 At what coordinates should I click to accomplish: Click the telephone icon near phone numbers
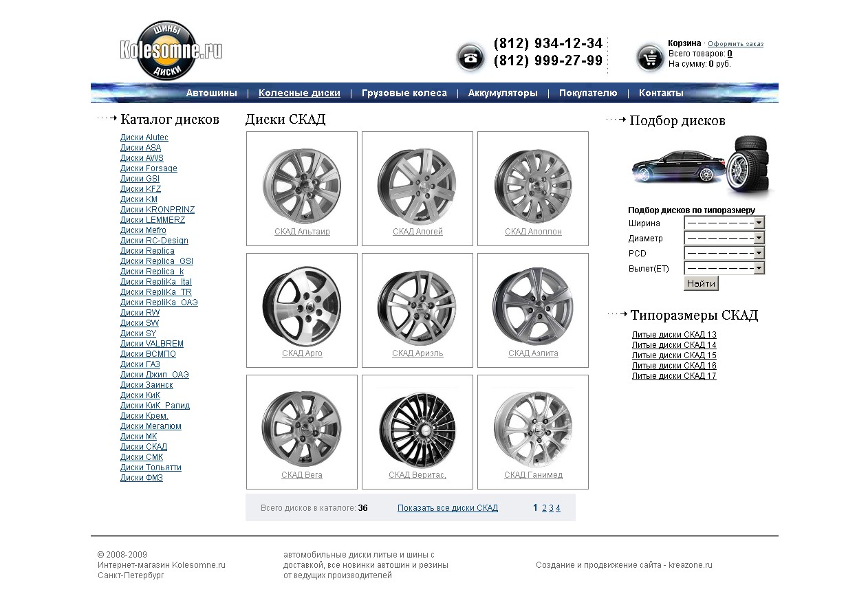[470, 57]
